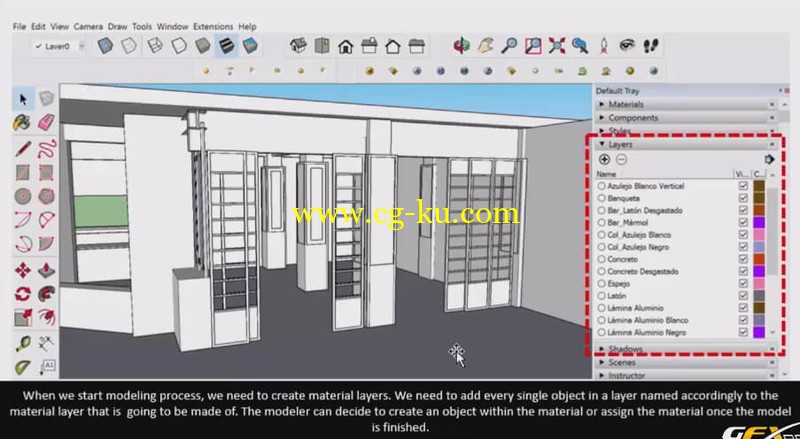Screen dimensions: 800x439
Task: Click the Orbit camera tool
Action: pos(462,46)
